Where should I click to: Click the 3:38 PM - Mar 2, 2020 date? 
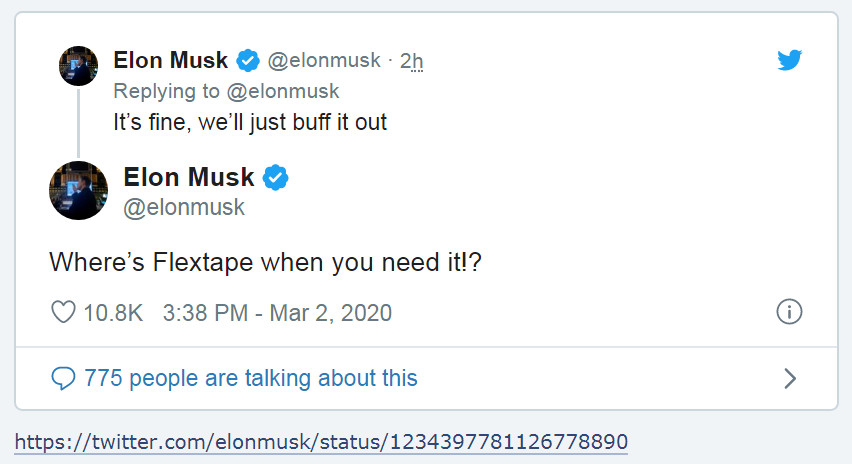coord(277,313)
